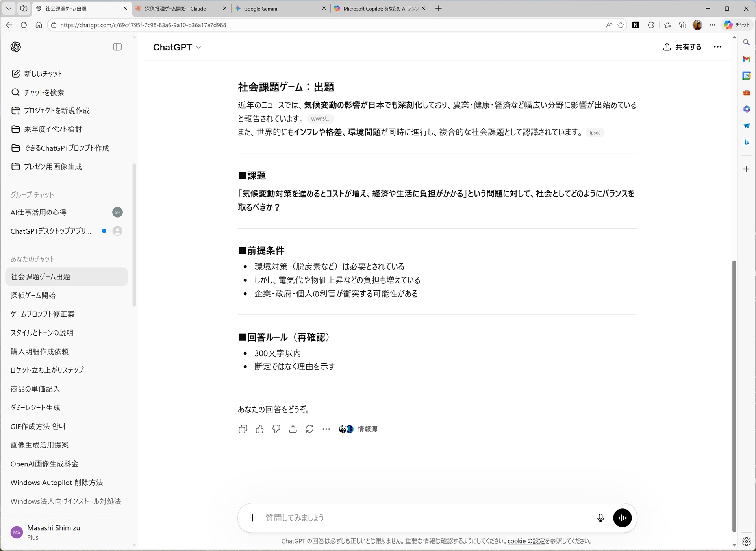Open Gmail from the Edge sidebar
The image size is (756, 551).
point(746,59)
